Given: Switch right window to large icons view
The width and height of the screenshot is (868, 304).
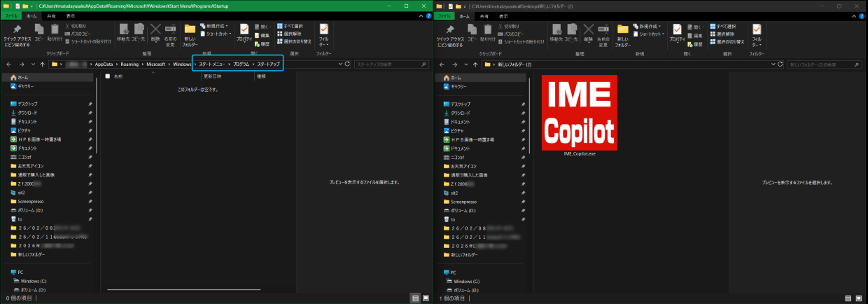Looking at the screenshot, I should click(859, 298).
